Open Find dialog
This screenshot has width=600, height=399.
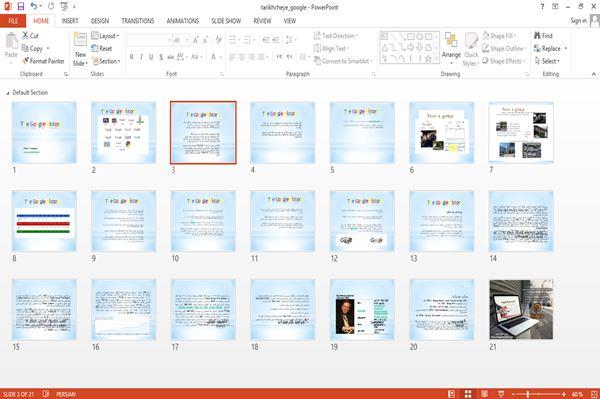[543, 36]
